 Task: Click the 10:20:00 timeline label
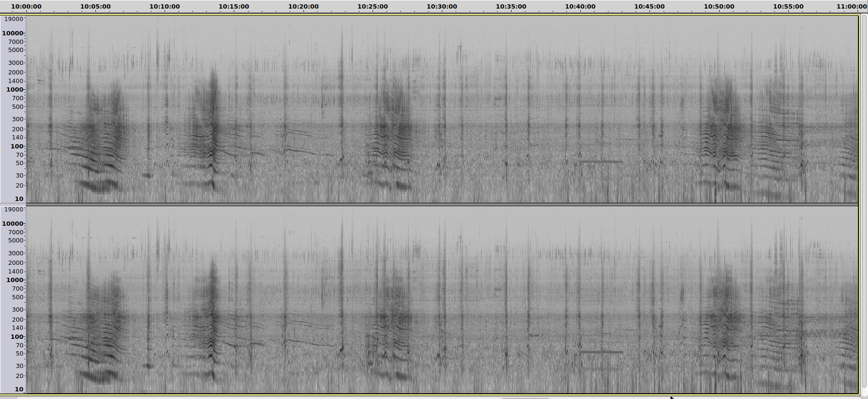(303, 7)
